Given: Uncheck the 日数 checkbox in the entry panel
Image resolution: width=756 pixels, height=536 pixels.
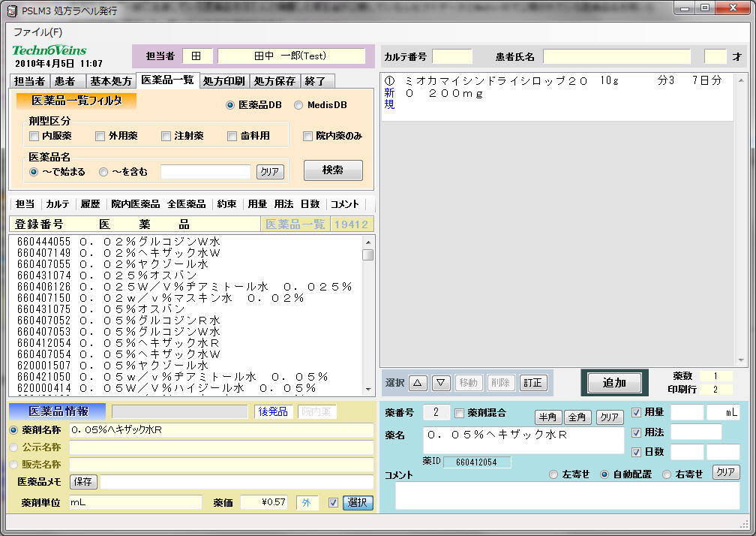Looking at the screenshot, I should tap(637, 452).
